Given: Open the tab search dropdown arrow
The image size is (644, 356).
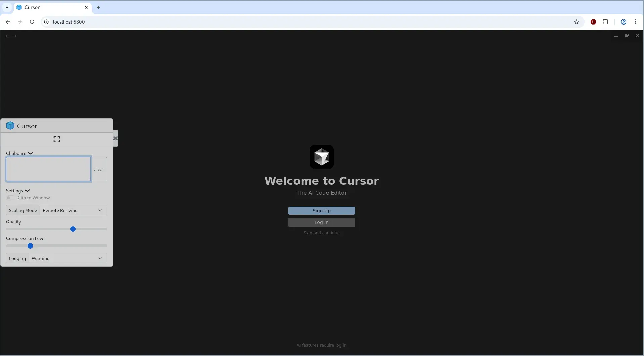Looking at the screenshot, I should pyautogui.click(x=7, y=7).
